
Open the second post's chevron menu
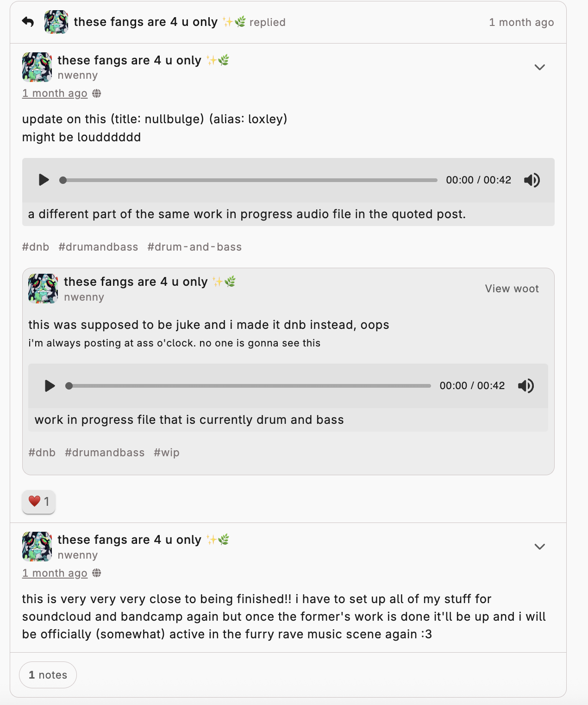pos(539,547)
